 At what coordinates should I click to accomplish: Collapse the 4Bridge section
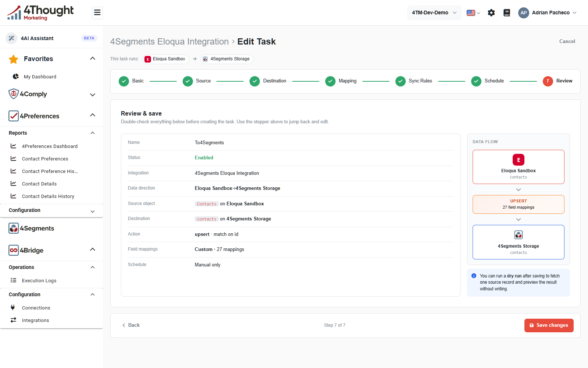(93, 250)
